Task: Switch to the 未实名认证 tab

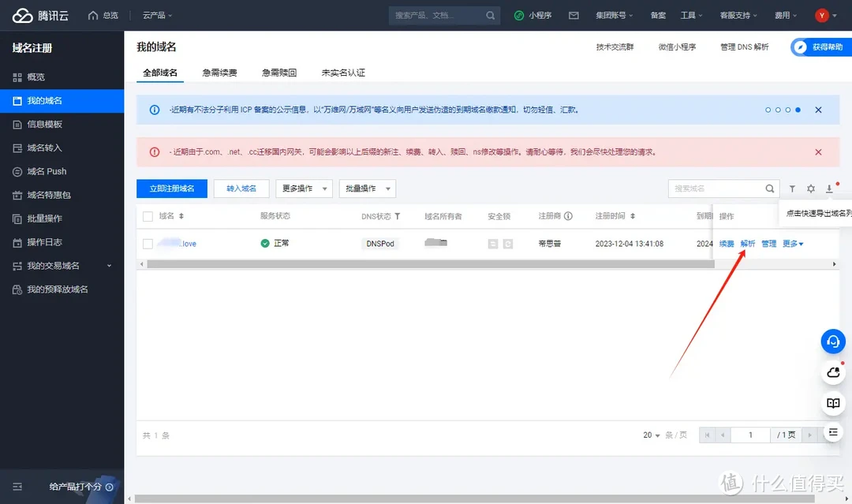Action: 343,73
